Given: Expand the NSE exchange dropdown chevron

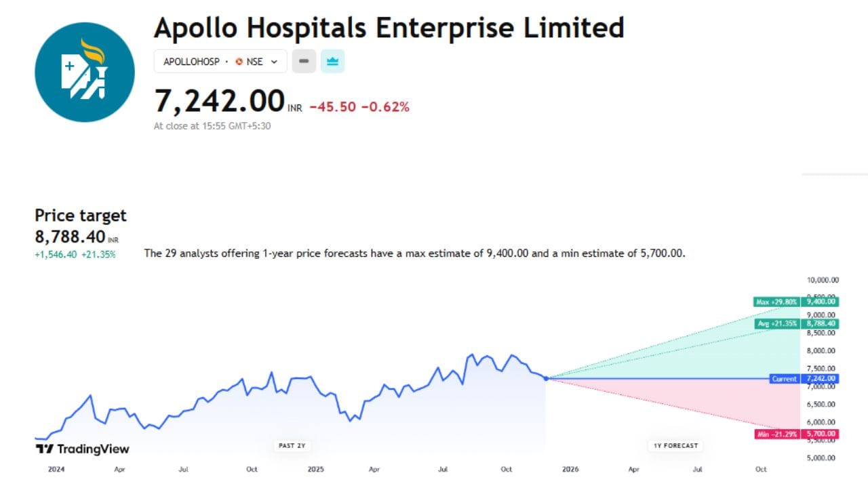Looking at the screenshot, I should tap(275, 61).
